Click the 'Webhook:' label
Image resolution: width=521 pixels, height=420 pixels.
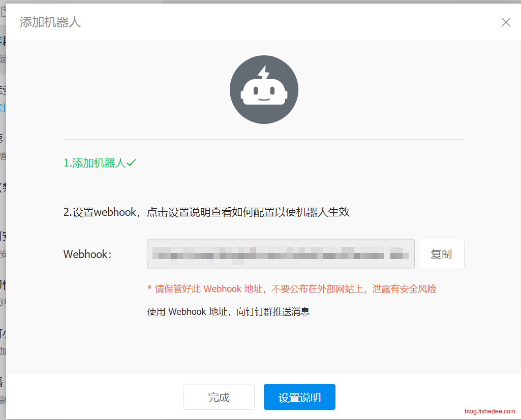click(x=87, y=254)
